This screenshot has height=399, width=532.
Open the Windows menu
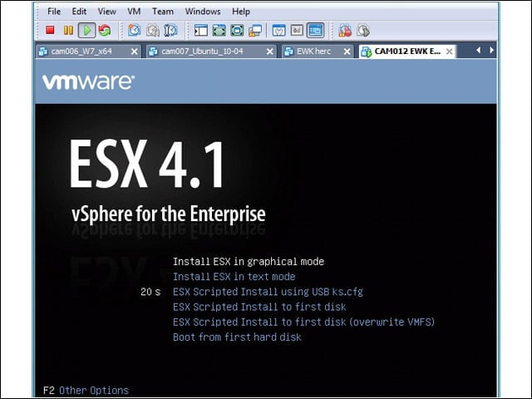tap(203, 11)
